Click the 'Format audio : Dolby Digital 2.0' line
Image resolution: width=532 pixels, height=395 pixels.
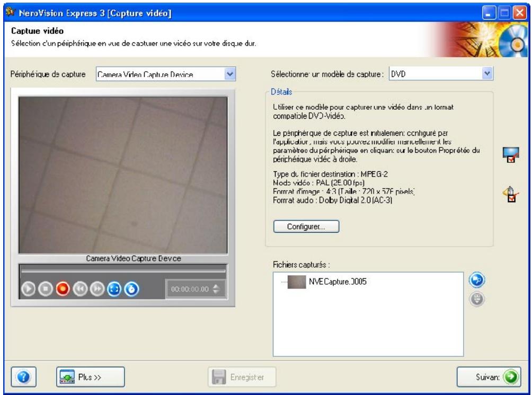(x=333, y=200)
